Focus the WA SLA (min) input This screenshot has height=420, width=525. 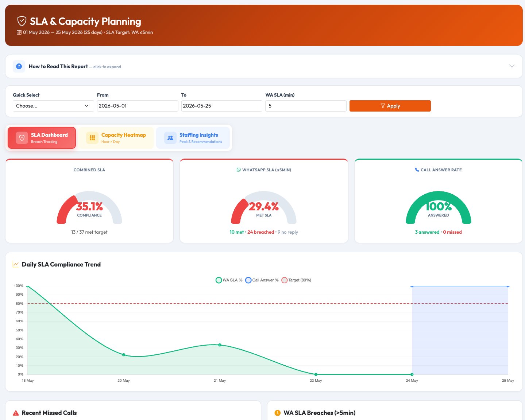pos(306,106)
